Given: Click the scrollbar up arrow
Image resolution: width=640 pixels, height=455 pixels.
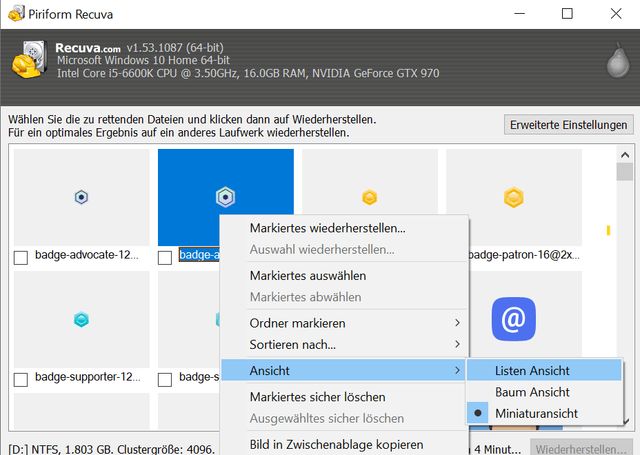Looking at the screenshot, I should (x=625, y=155).
